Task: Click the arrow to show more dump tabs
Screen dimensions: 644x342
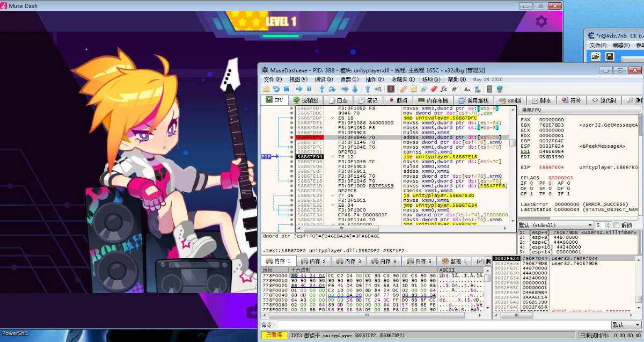Action: (488, 261)
